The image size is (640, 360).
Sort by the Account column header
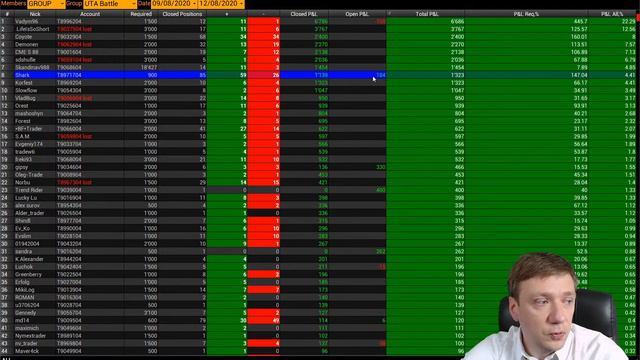[x=90, y=14]
